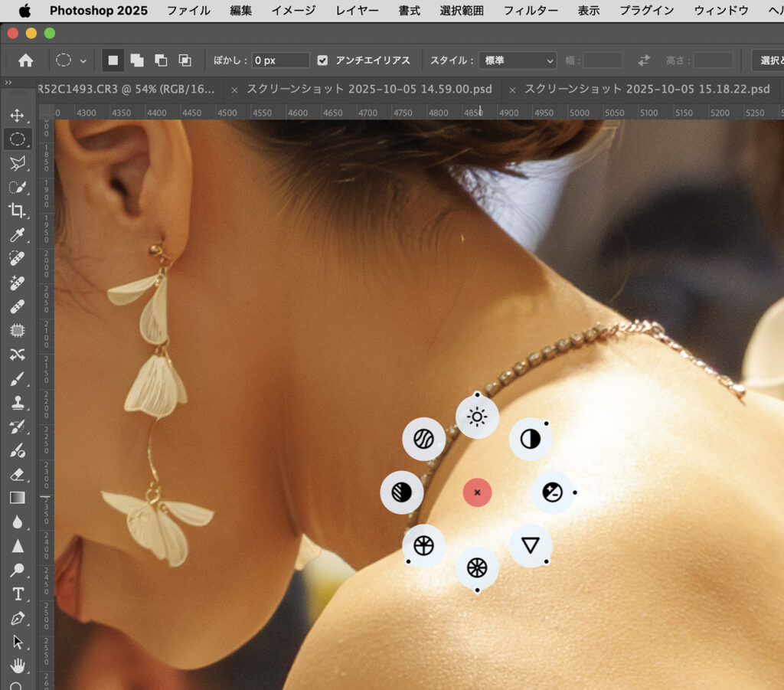Click the contrast half-circle icon in radial menu
This screenshot has width=784, height=690.
point(531,439)
